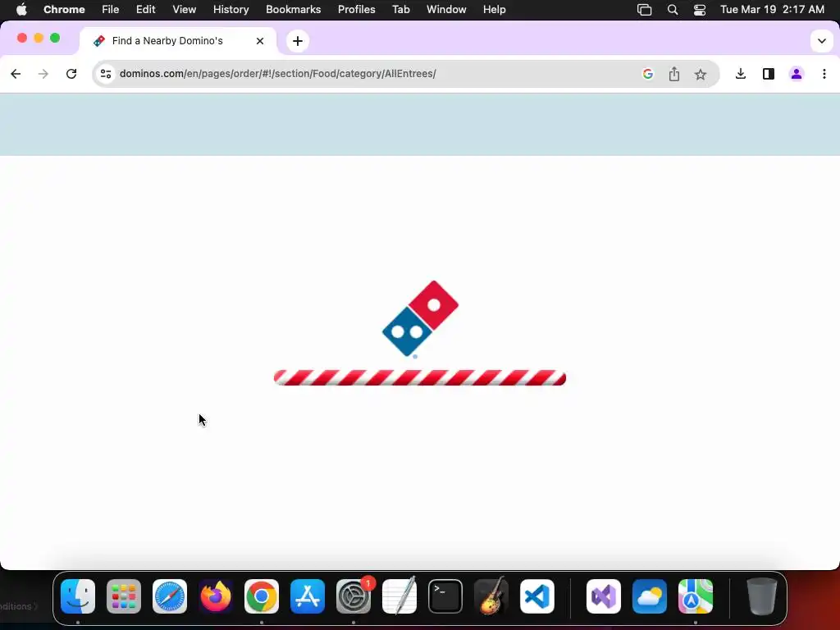840x630 pixels.
Task: Click the yellow minimize window button
Action: [x=39, y=38]
